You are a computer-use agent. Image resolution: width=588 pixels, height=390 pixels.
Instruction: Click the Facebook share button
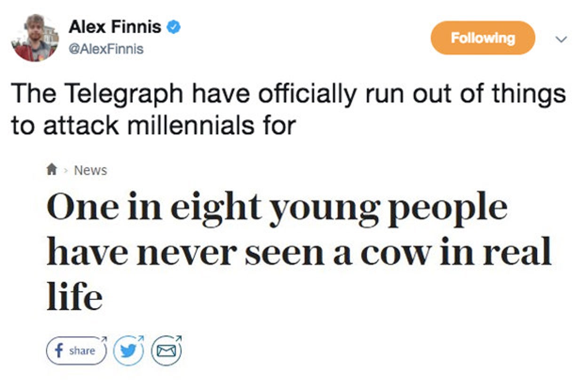point(76,351)
